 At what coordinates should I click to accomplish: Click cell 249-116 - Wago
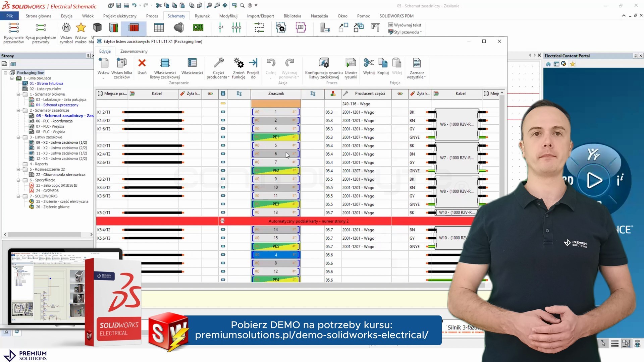366,104
